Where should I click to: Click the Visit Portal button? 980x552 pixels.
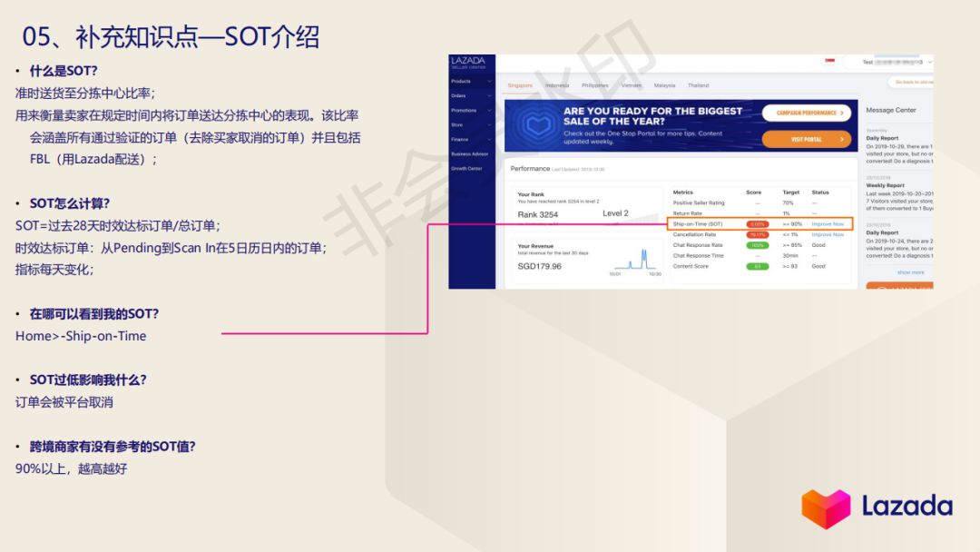[x=807, y=140]
